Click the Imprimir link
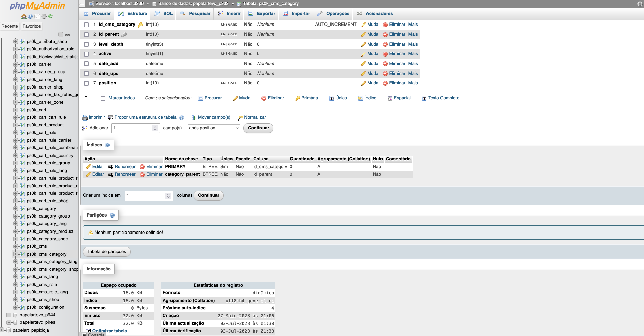Viewport: 644px width, 336px height. [94, 117]
